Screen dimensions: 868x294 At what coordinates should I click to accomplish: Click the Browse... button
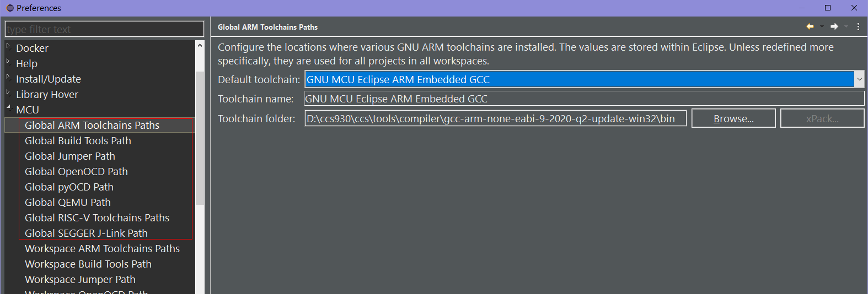pos(733,118)
